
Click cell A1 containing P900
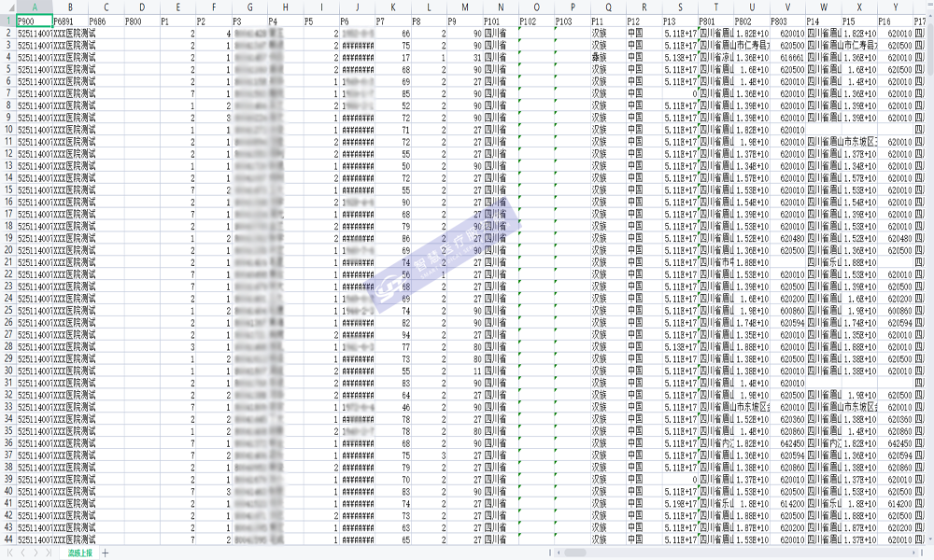pos(34,20)
